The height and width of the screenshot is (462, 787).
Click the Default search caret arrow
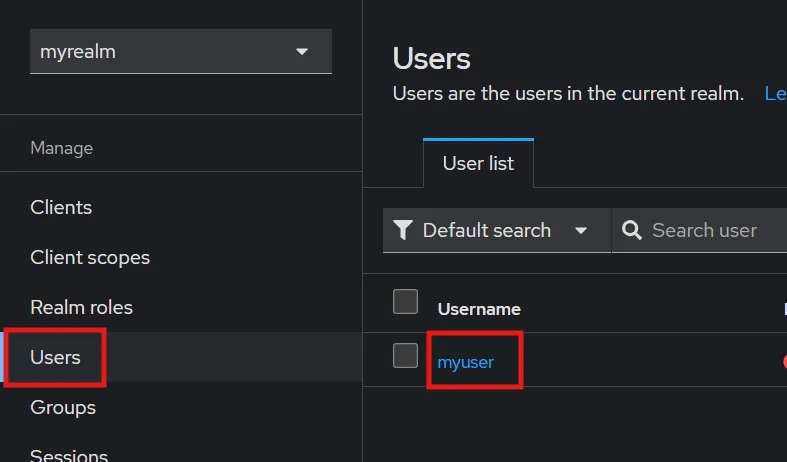[581, 231]
